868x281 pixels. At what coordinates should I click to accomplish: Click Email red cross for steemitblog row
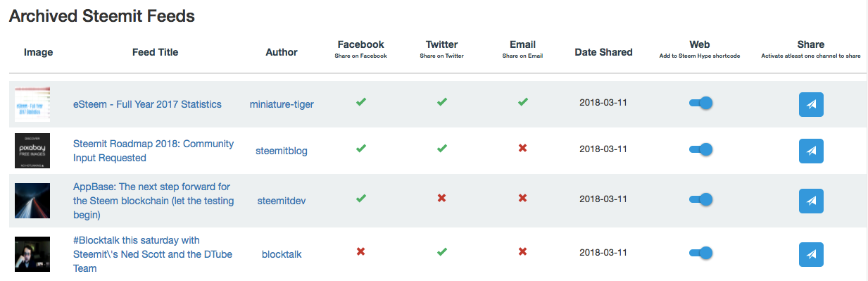(x=523, y=149)
